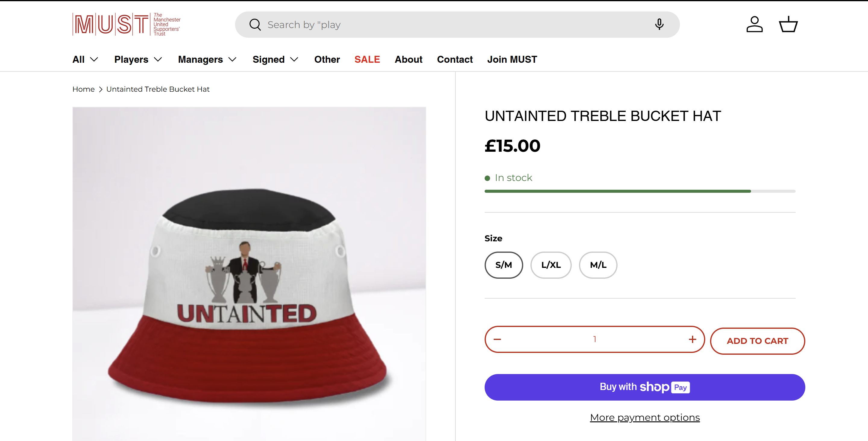Open the shopping basket icon

[788, 24]
